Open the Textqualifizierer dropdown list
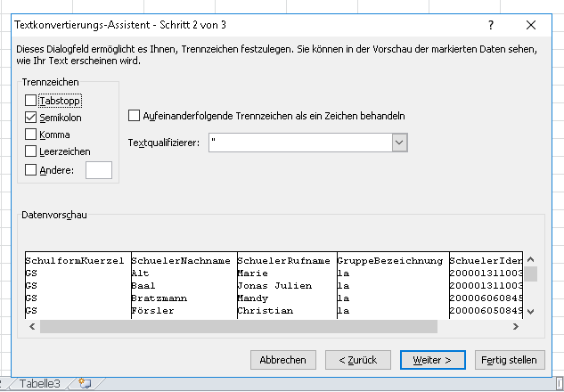The height and width of the screenshot is (392, 564). click(x=399, y=143)
